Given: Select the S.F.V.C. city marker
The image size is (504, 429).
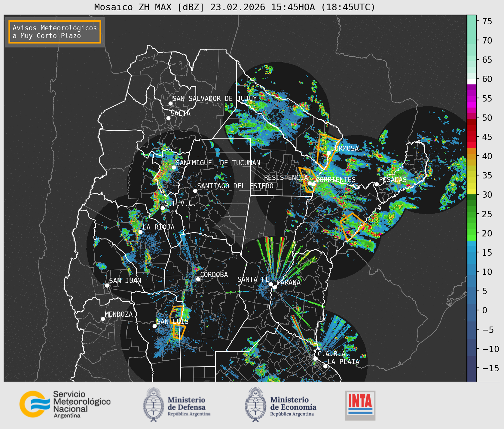Looking at the screenshot, I should tap(163, 208).
